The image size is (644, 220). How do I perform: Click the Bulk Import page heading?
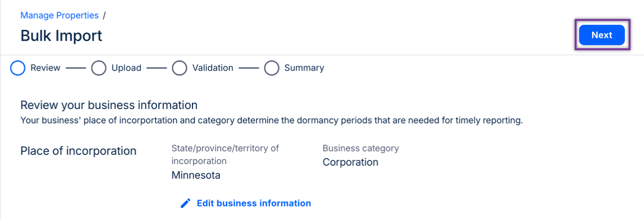click(61, 36)
